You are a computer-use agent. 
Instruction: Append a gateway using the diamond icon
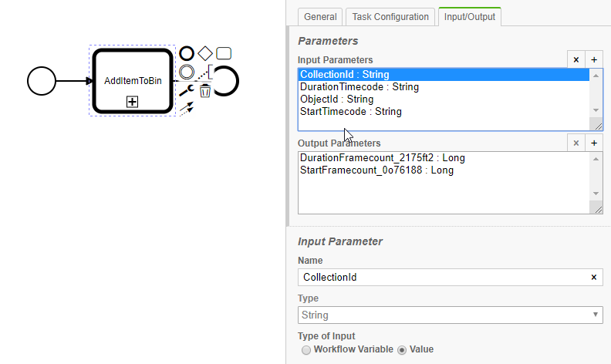click(x=205, y=53)
